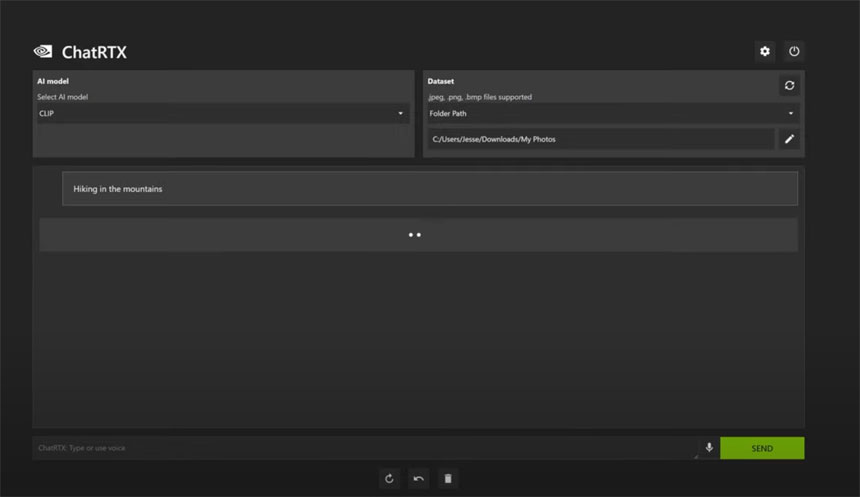Screen dimensions: 860x497
Task: Click the loading dots response bubble
Action: click(x=418, y=235)
